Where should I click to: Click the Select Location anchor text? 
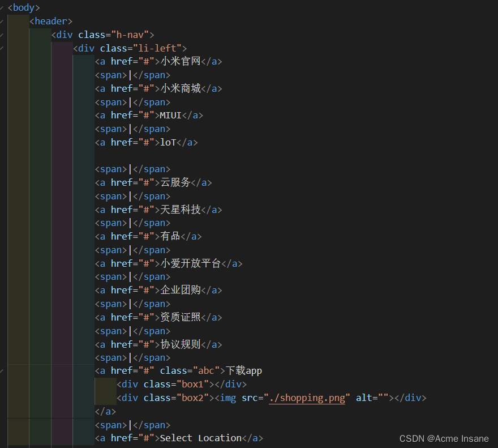pos(201,438)
